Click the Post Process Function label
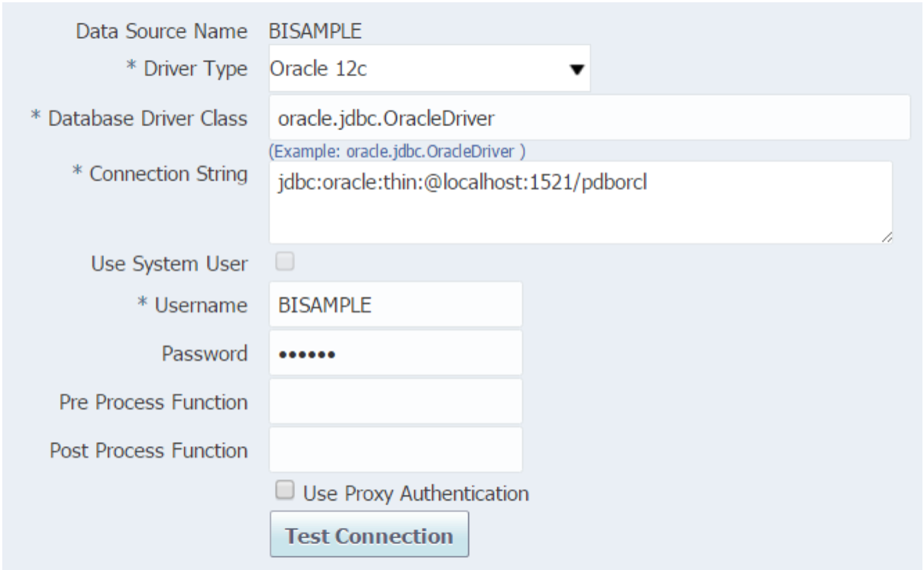The image size is (924, 570). pyautogui.click(x=148, y=450)
